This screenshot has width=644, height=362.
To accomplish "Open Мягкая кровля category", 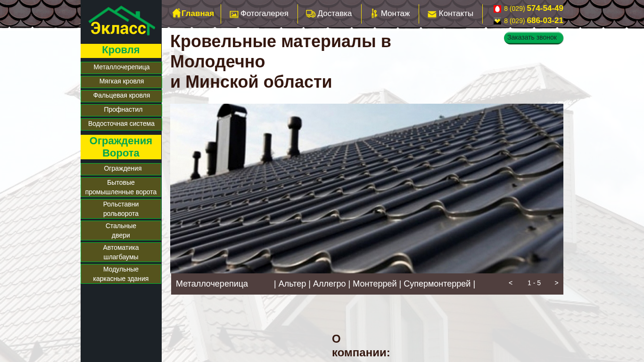I will [x=121, y=82].
